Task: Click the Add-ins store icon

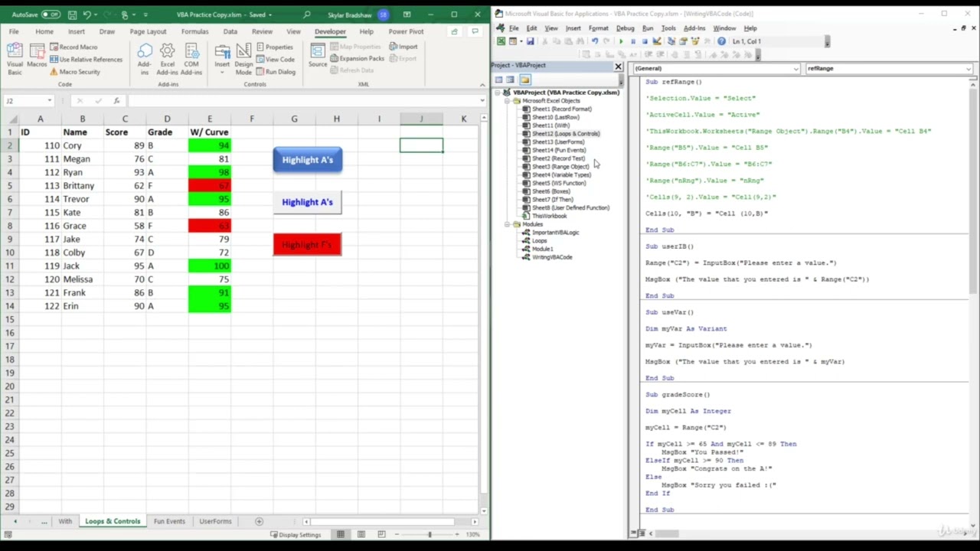Action: click(144, 58)
